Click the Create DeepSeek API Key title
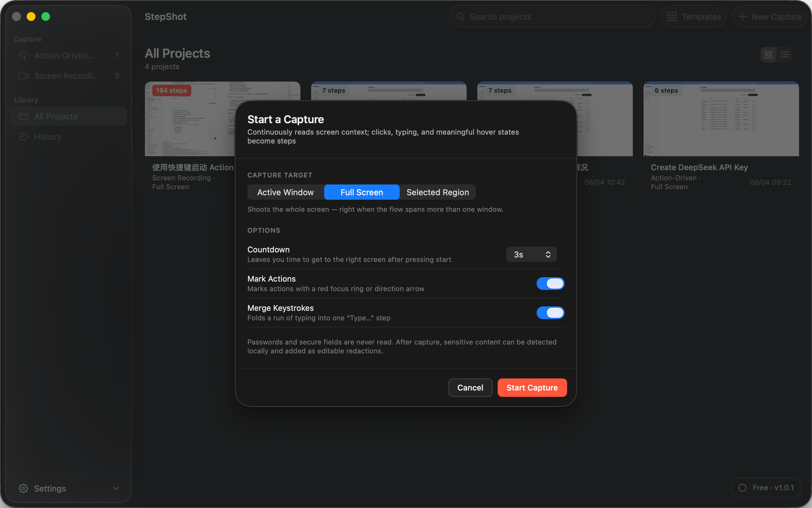The height and width of the screenshot is (508, 812). coord(699,167)
